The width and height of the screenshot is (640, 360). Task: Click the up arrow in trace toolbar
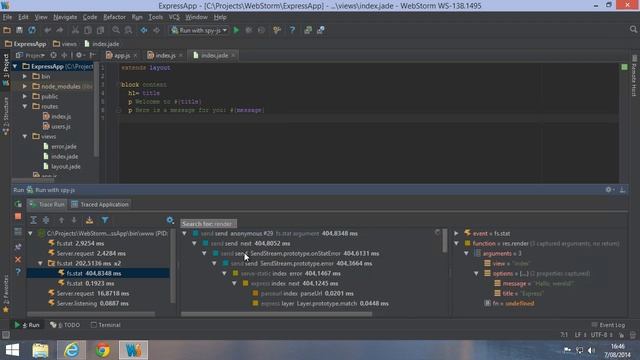(x=61, y=220)
